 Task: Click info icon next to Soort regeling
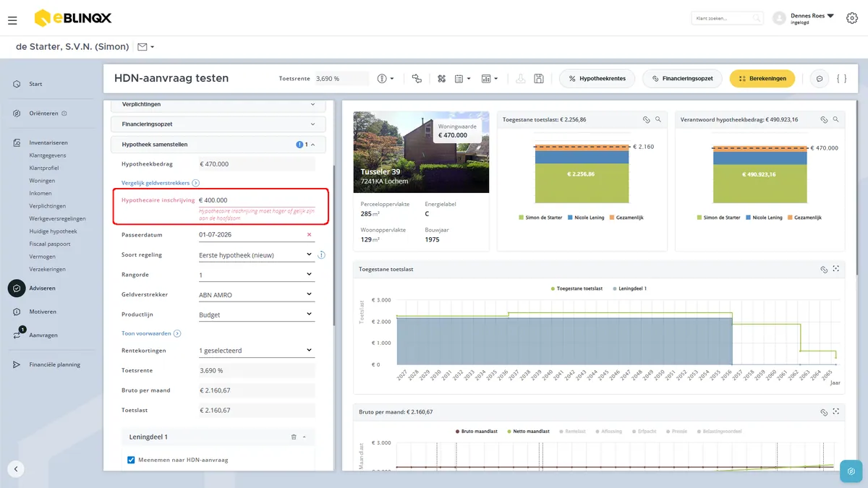point(321,254)
